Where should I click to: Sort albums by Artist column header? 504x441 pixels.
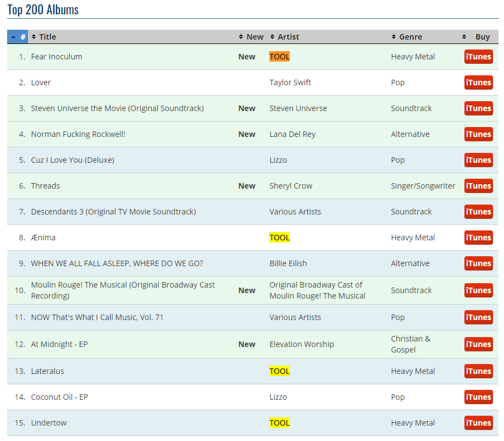[328, 37]
